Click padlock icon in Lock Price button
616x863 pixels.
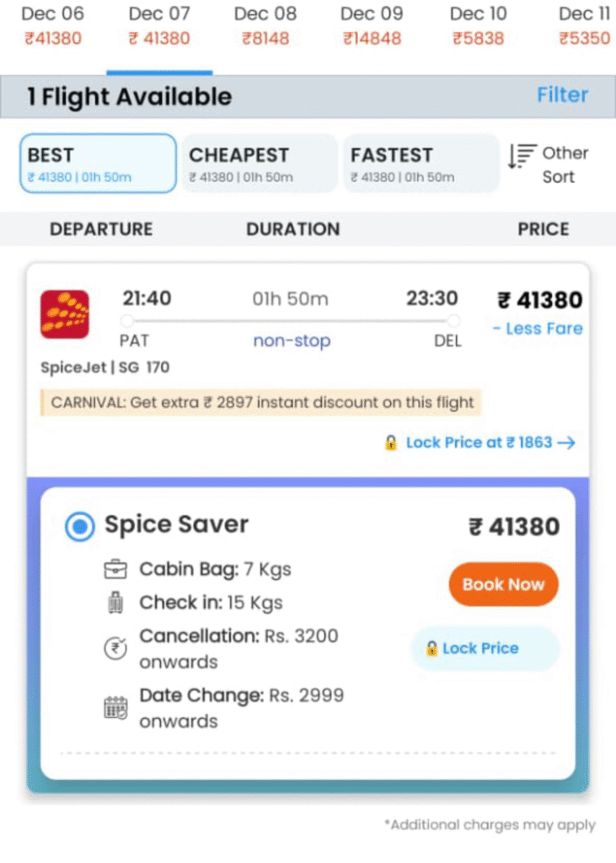pyautogui.click(x=431, y=648)
